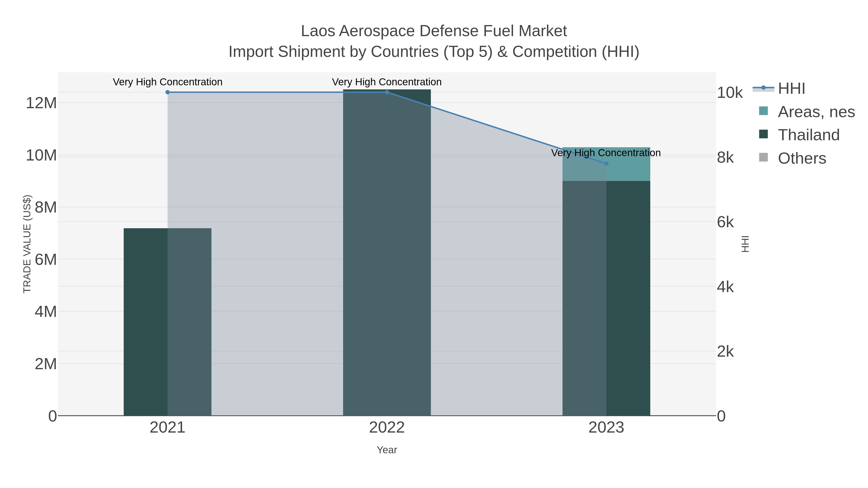Click the 4M tick label
Image resolution: width=868 pixels, height=488 pixels.
coord(46,312)
